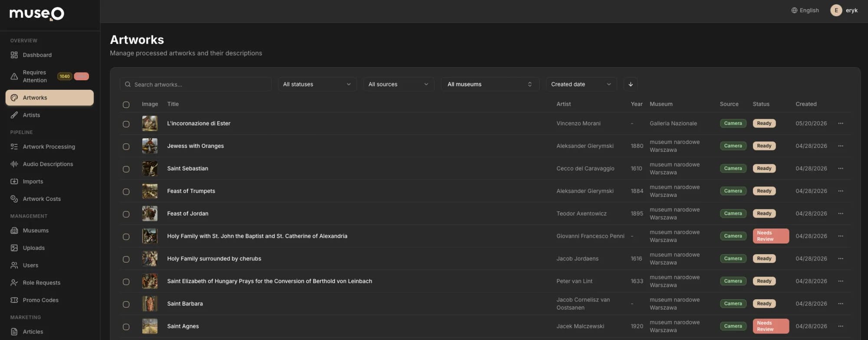Go to Promo Codes in the sidebar
Image resolution: width=868 pixels, height=340 pixels.
[x=49, y=300]
